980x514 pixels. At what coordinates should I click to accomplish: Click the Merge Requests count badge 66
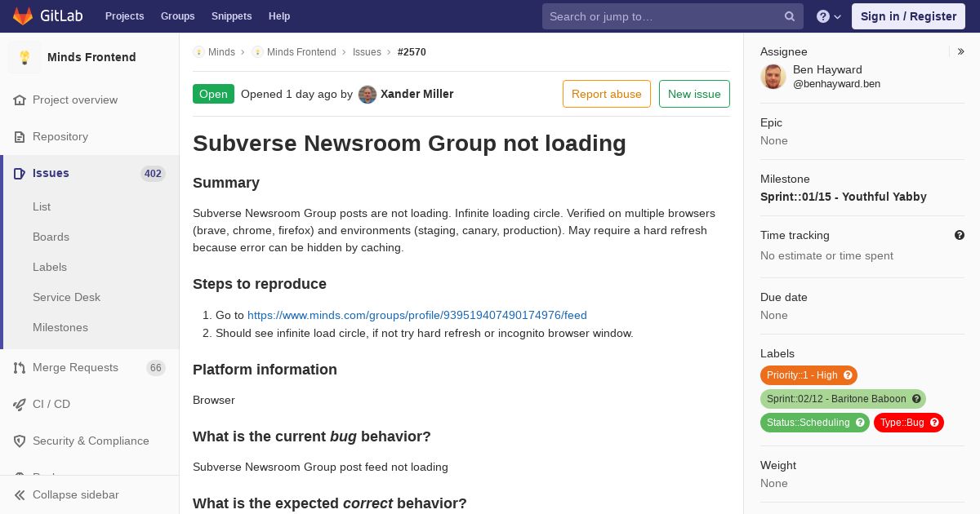(x=156, y=368)
